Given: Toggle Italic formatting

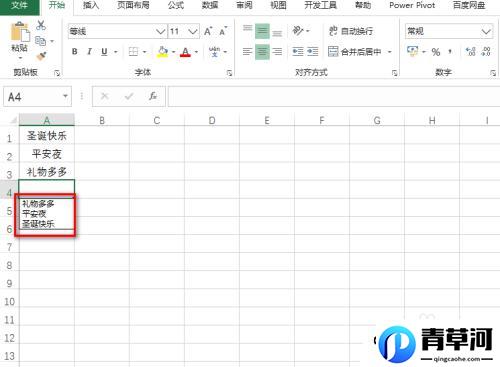Looking at the screenshot, I should 89,52.
